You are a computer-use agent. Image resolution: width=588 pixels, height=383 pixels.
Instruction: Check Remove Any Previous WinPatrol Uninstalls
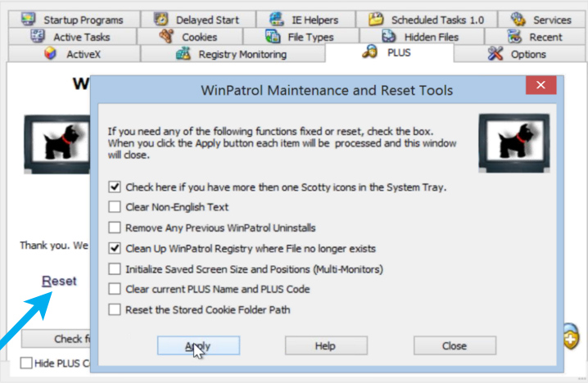(x=115, y=228)
